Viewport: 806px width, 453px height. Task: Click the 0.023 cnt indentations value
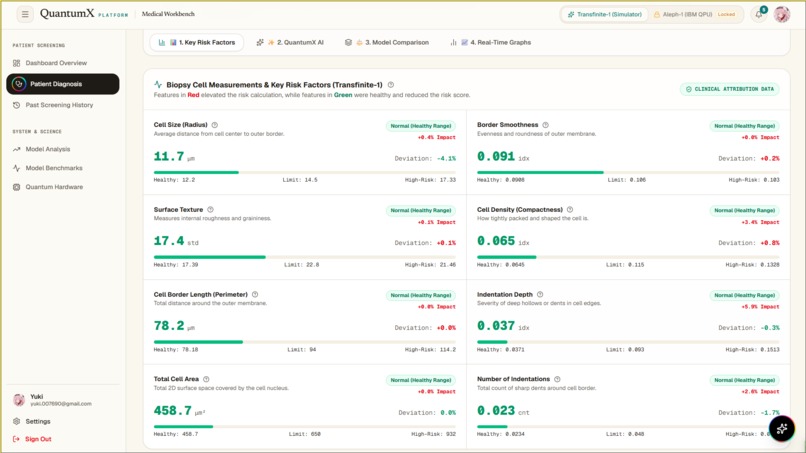point(503,411)
